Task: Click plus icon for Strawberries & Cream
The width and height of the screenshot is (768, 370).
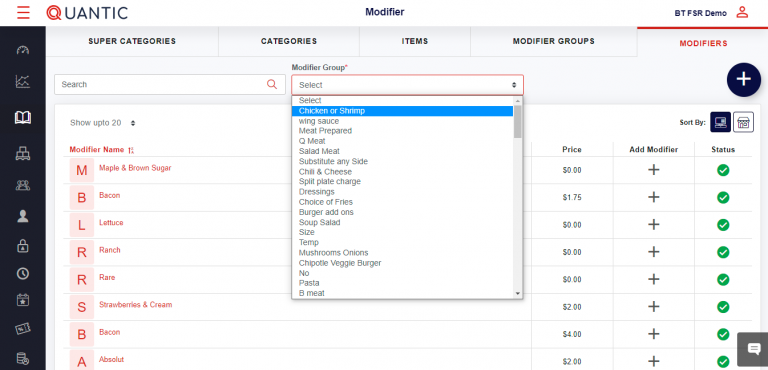Action: (653, 307)
